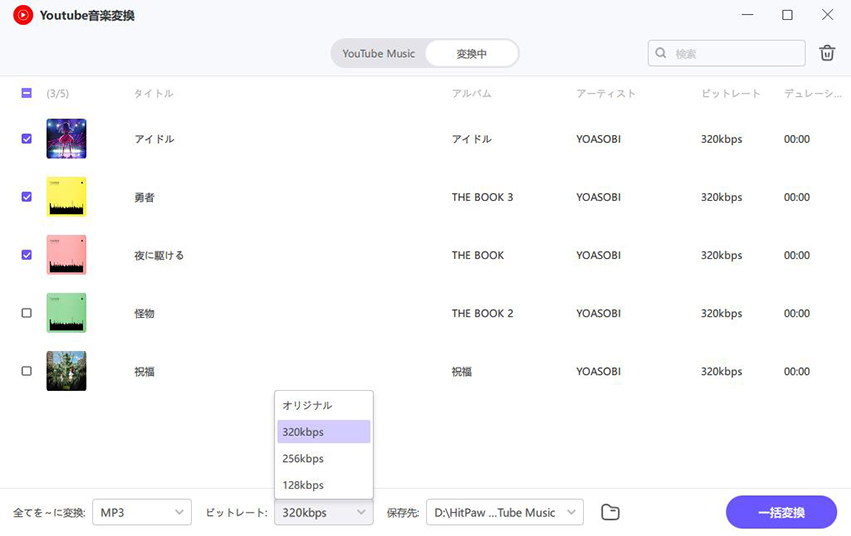
Task: Open the MP3 format dropdown
Action: coord(142,512)
